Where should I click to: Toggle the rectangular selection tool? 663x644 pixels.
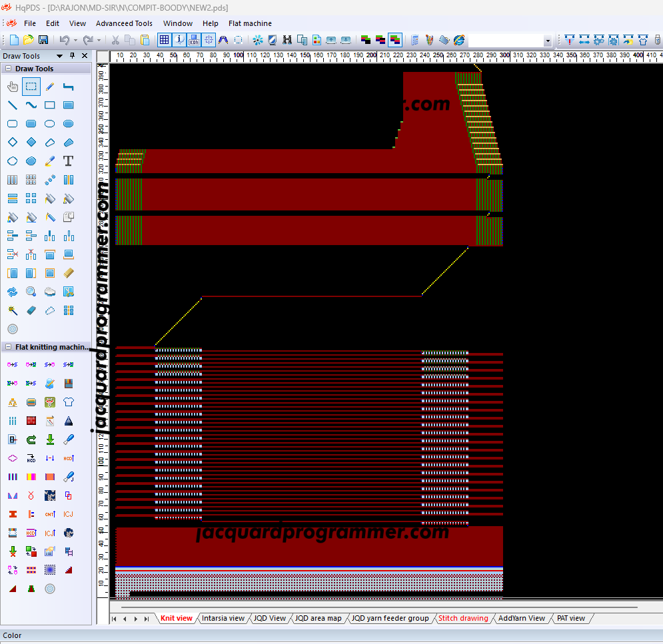pos(31,87)
